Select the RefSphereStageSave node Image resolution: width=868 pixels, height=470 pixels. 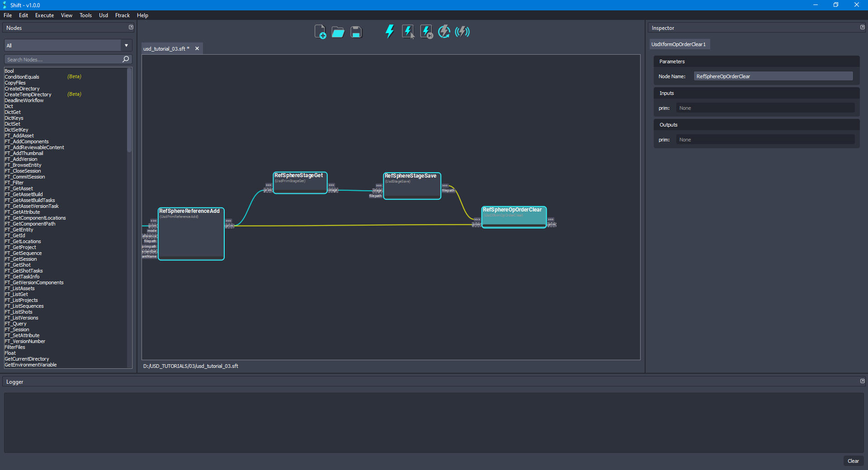pyautogui.click(x=412, y=185)
